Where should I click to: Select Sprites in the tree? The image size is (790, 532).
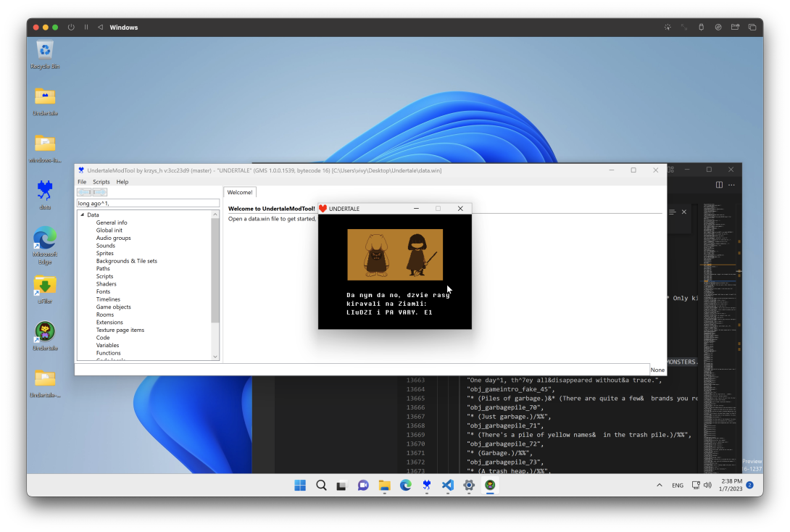click(x=105, y=253)
